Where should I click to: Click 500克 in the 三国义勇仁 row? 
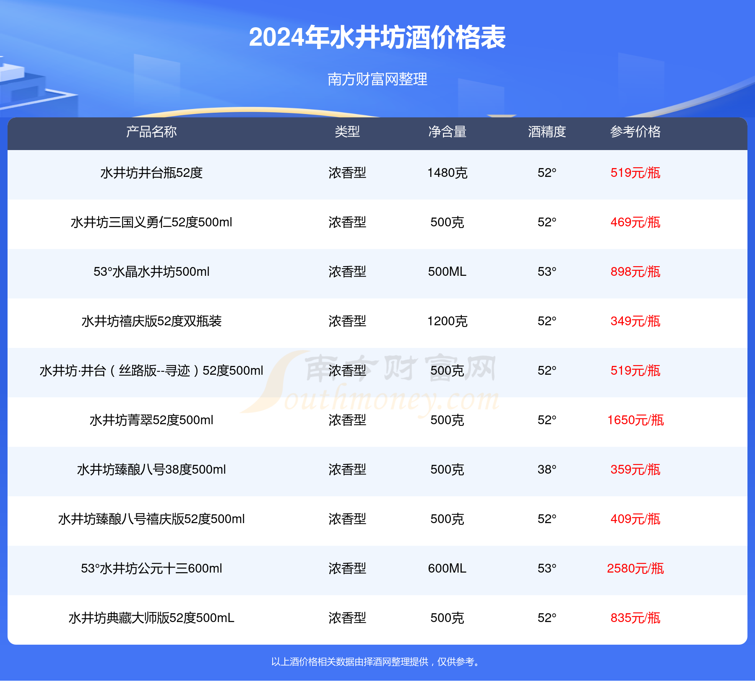447,222
